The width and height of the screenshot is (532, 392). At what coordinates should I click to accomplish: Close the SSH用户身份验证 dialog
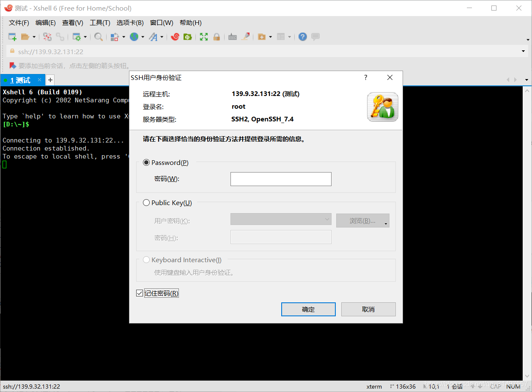[390, 77]
